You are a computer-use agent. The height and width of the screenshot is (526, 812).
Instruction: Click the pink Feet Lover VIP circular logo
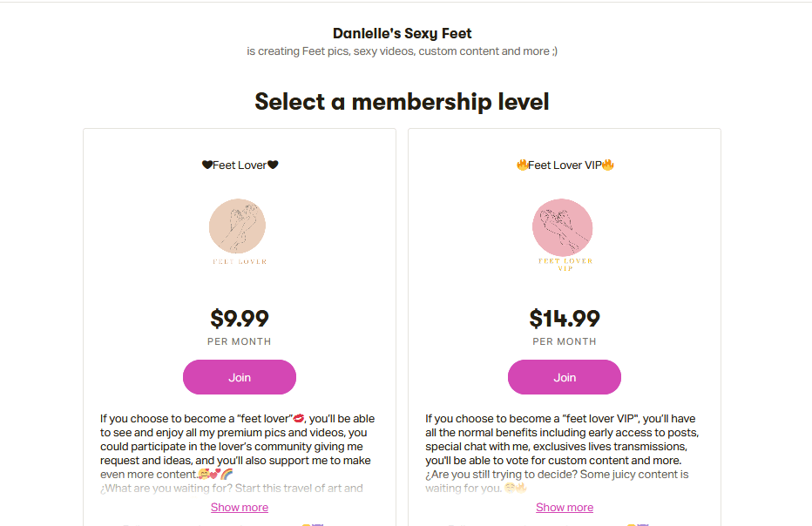click(x=563, y=227)
